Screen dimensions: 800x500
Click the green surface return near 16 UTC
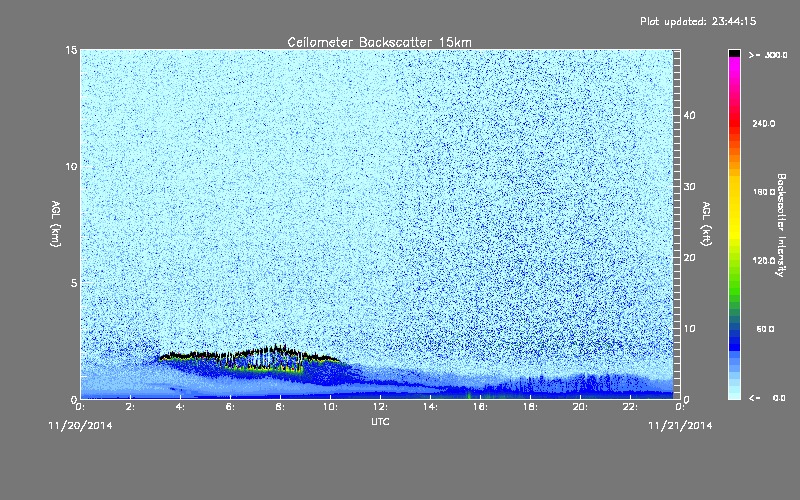click(468, 395)
